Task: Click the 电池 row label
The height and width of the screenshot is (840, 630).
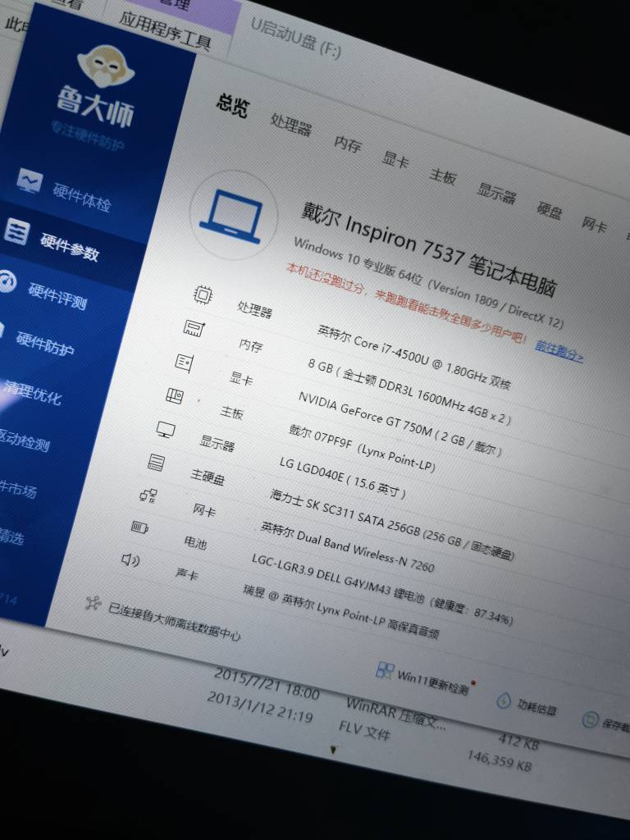Action: 195,542
